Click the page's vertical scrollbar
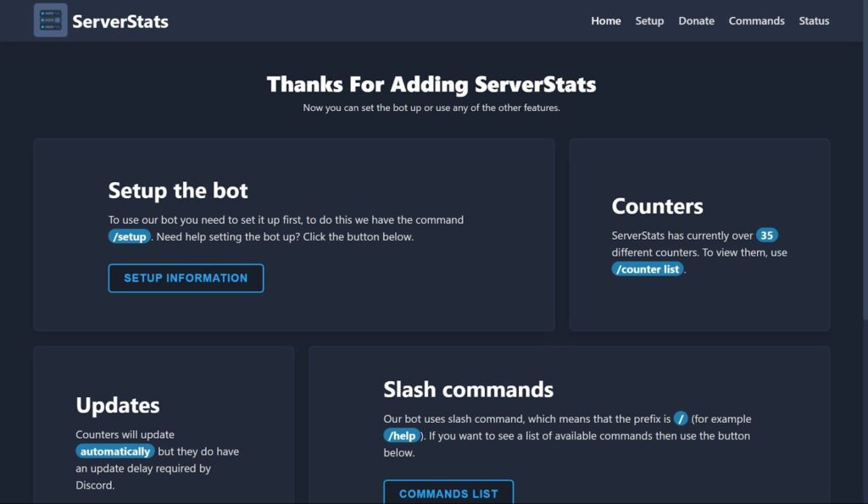868x504 pixels. click(863, 161)
